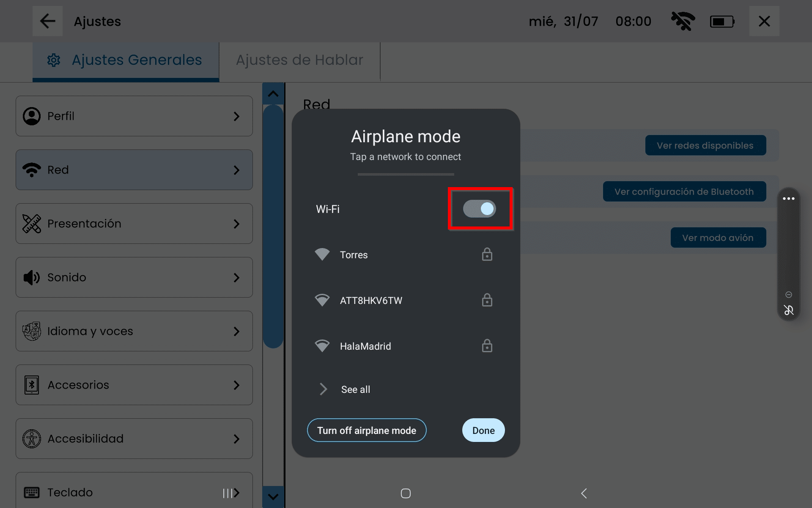Click the back arrow next to Ajustes
The image size is (812, 508).
click(47, 21)
